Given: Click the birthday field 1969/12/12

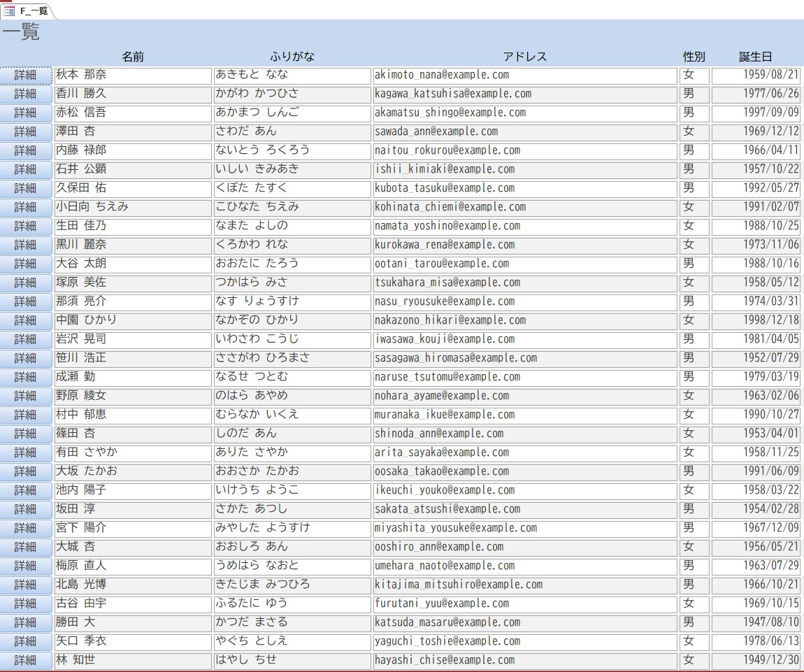Looking at the screenshot, I should [x=756, y=132].
